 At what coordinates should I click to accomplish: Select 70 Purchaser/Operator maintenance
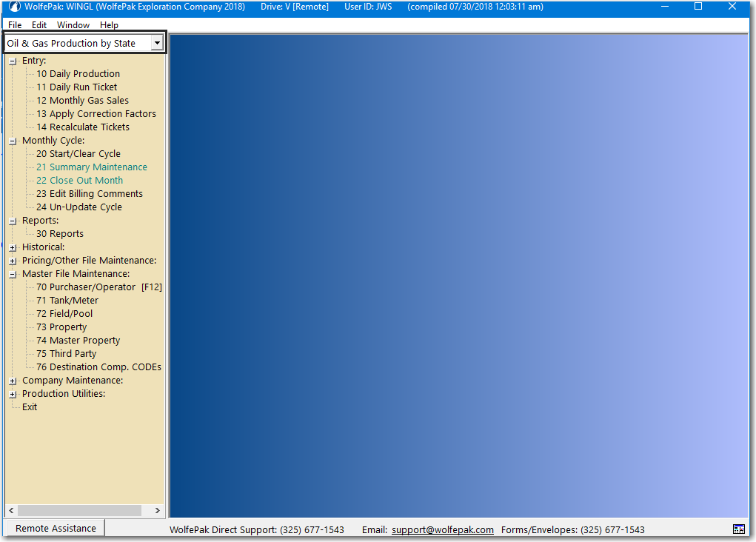(x=86, y=287)
